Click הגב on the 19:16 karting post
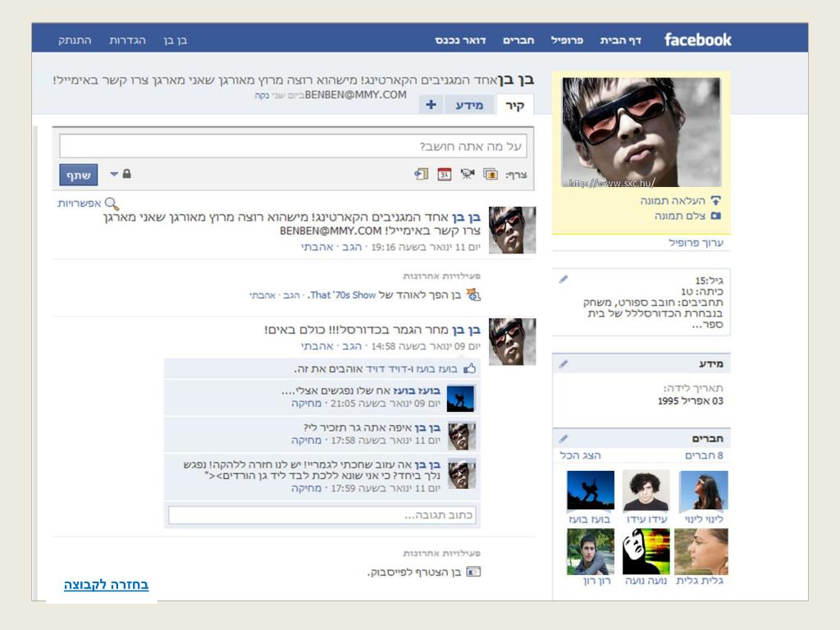The image size is (840, 630). (351, 248)
